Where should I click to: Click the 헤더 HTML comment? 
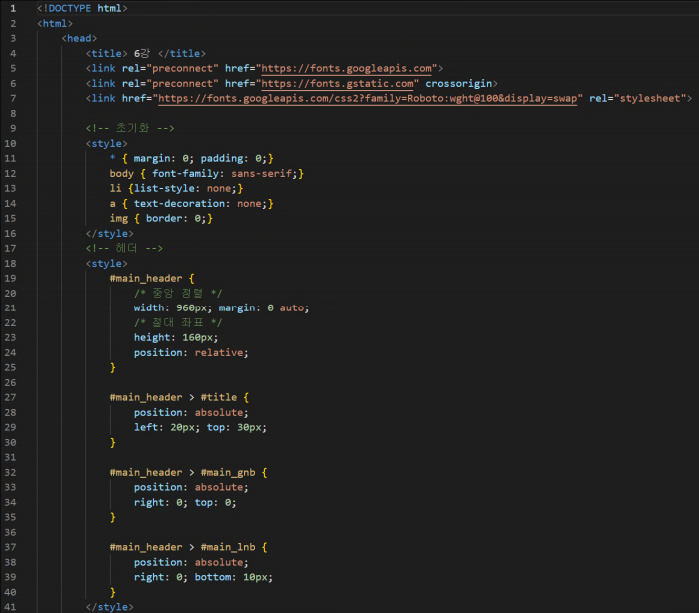pyautogui.click(x=124, y=248)
